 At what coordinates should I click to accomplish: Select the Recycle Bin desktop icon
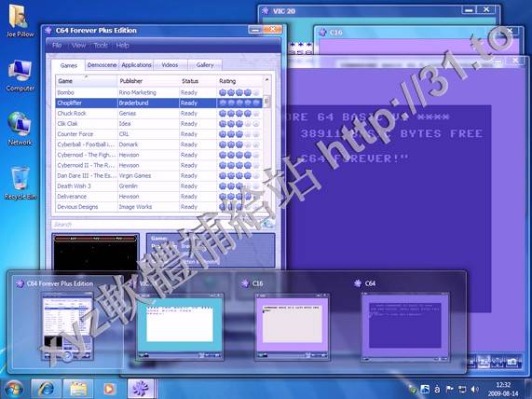tap(20, 184)
